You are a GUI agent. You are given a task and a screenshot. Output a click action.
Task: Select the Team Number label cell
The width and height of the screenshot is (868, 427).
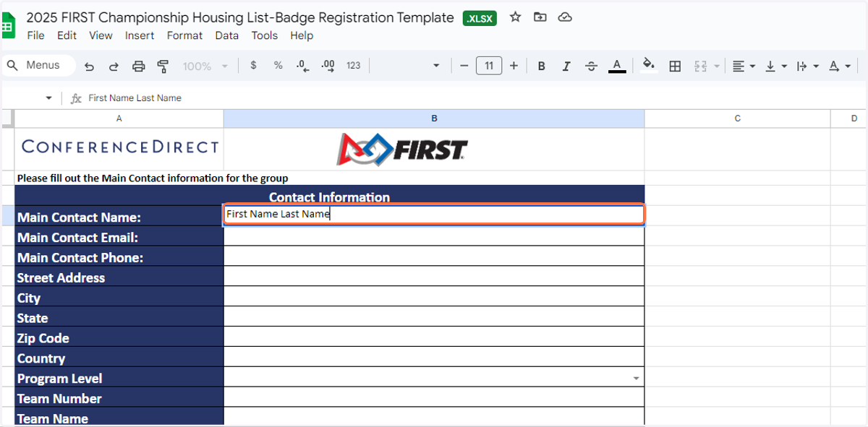coord(119,399)
